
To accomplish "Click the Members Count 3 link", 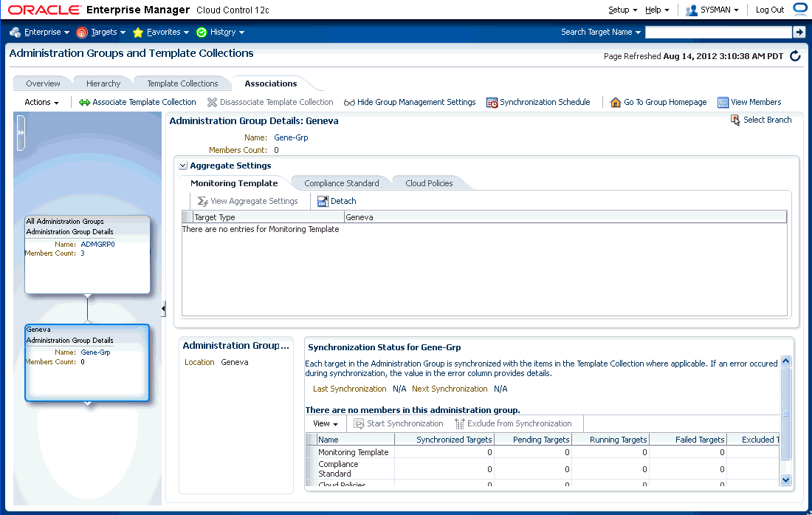I will [x=83, y=253].
